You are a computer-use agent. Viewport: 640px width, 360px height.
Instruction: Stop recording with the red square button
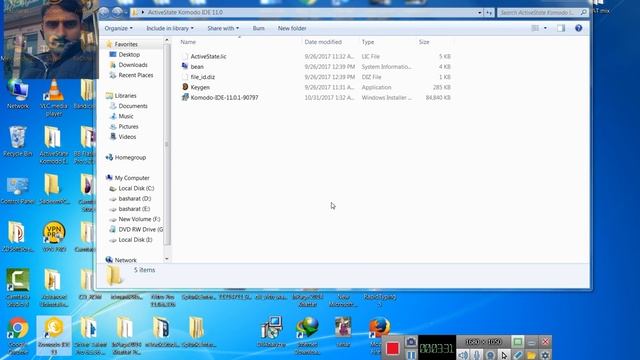pos(393,348)
